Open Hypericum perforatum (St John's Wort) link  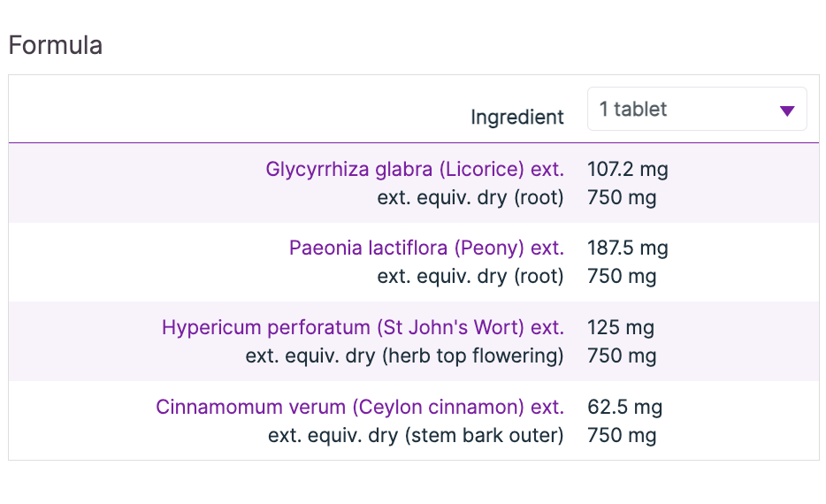[363, 328]
